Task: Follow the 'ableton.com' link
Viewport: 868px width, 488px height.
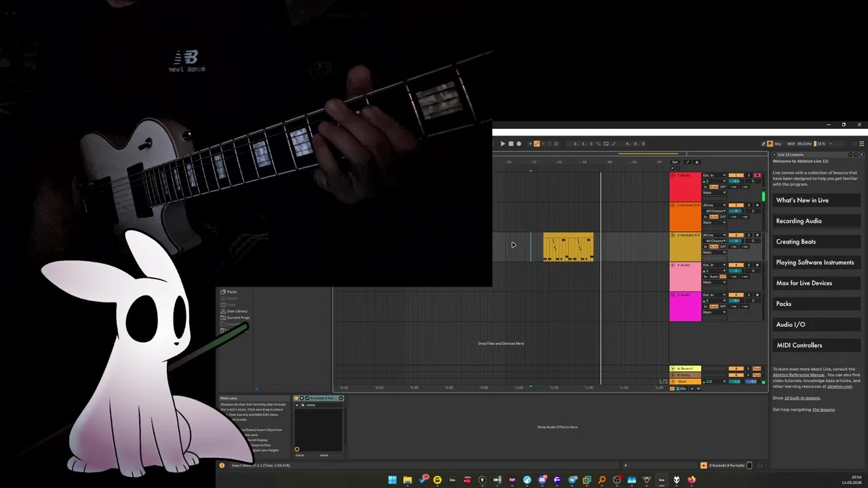Action: point(840,386)
